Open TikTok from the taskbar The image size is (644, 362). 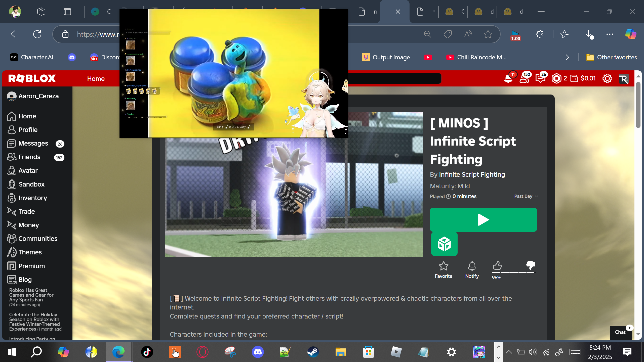(x=147, y=352)
